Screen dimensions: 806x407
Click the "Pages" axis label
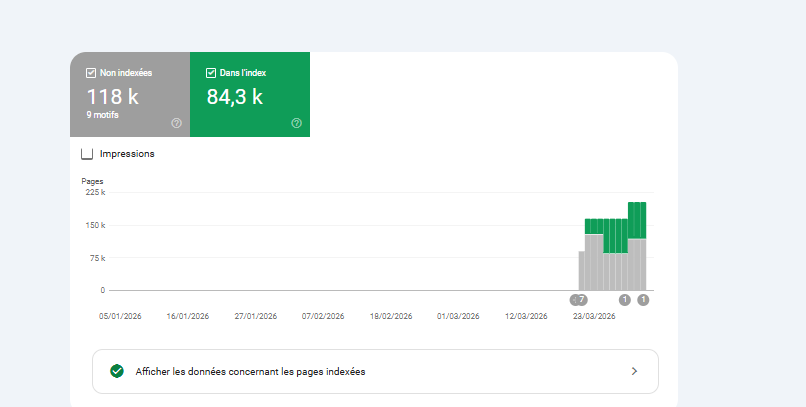coord(92,181)
